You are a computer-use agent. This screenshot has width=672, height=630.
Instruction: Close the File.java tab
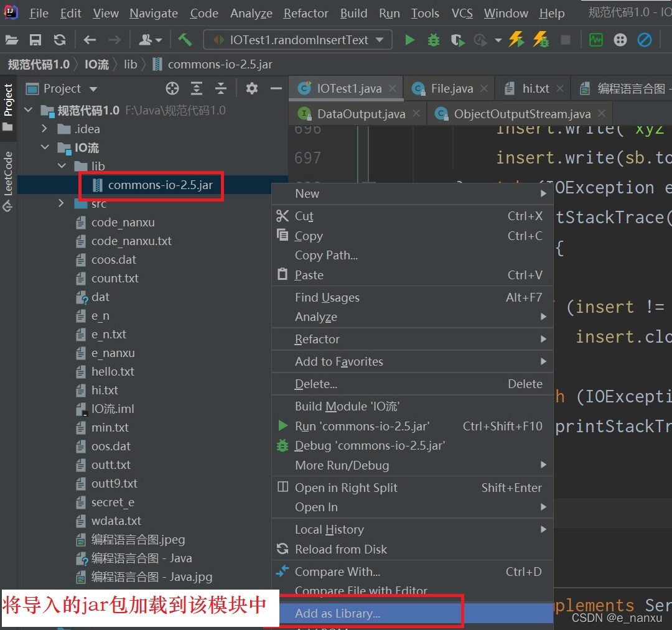[x=484, y=88]
